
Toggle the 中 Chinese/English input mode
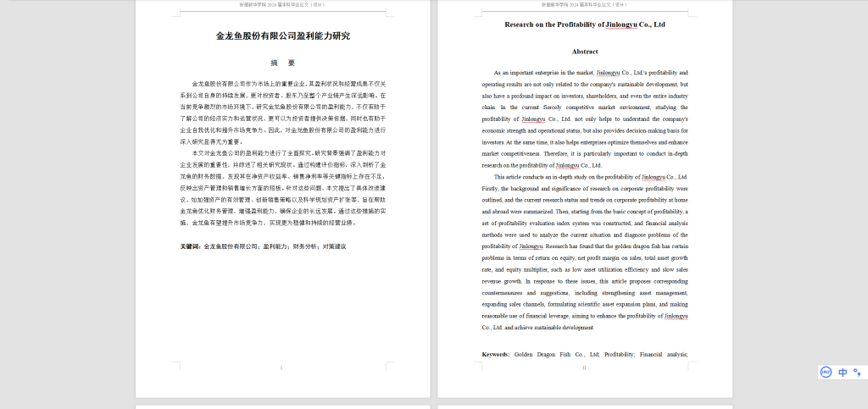click(x=843, y=372)
